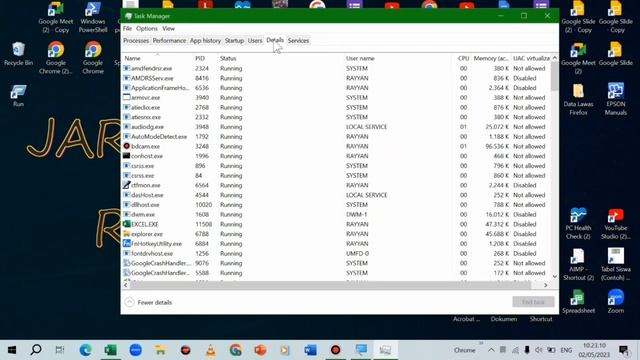The height and width of the screenshot is (360, 640).
Task: Open the Tabel Siswa (Contoh) file
Action: point(616,264)
